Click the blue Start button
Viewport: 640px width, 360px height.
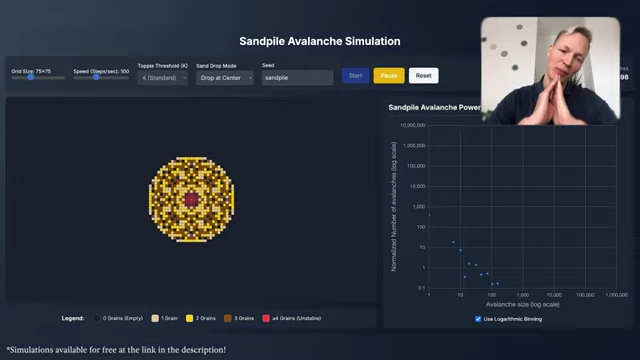[x=355, y=76]
